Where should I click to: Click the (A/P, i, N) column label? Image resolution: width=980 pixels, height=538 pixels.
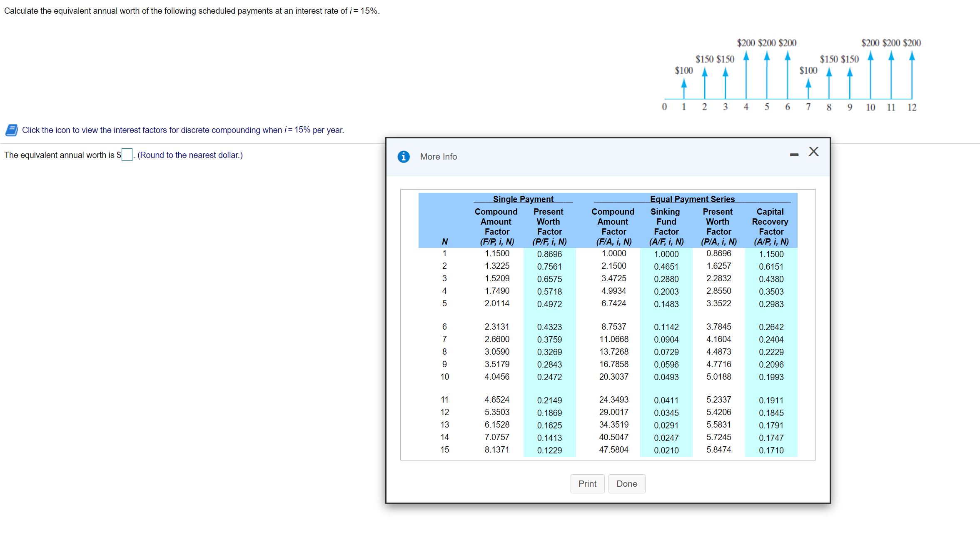pyautogui.click(x=771, y=242)
